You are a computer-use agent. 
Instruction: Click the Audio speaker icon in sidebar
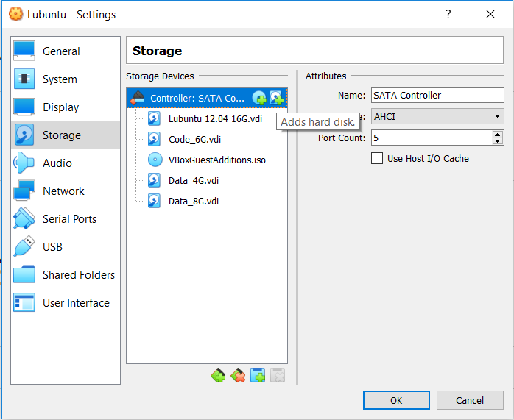[x=24, y=163]
